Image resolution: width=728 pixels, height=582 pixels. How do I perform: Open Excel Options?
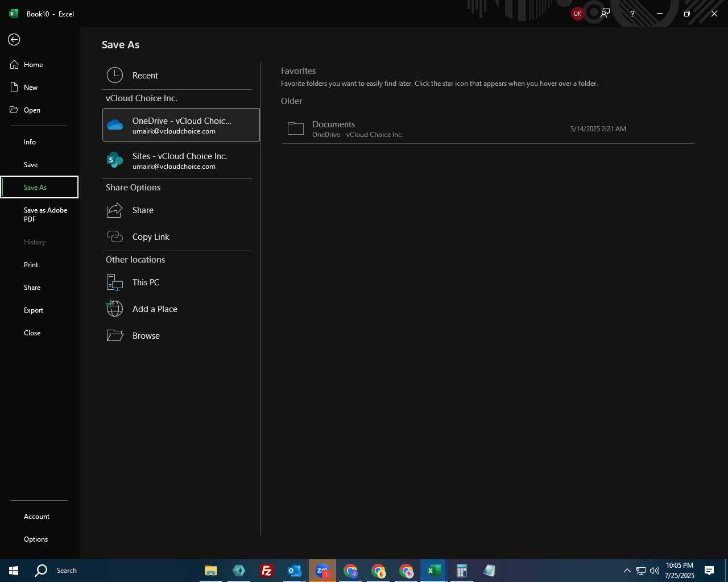click(39, 539)
